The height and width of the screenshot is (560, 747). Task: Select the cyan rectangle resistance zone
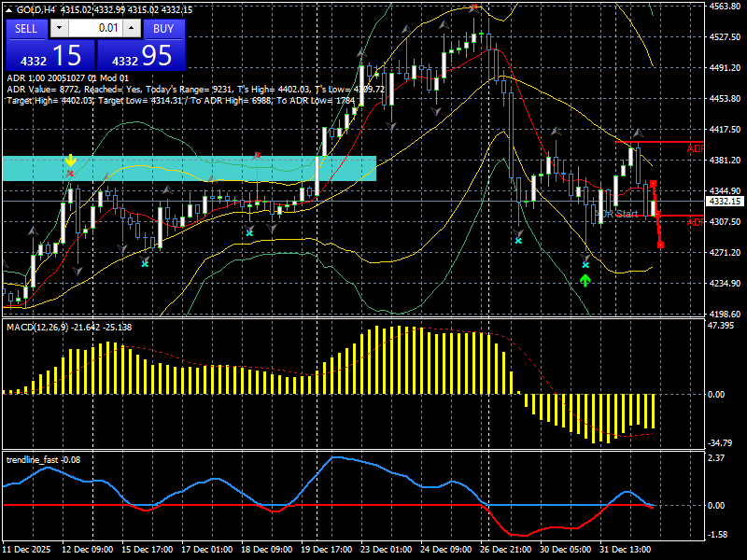point(190,168)
